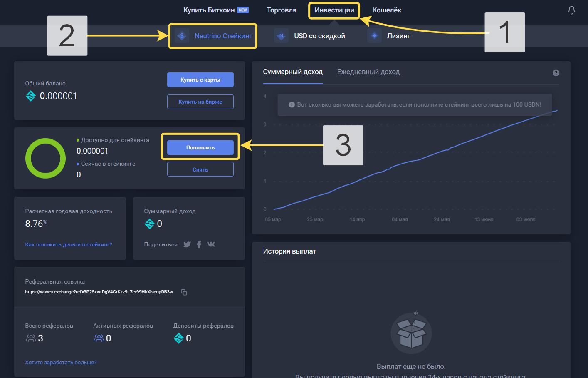Viewport: 588px width, 378px height.
Task: Open Хотите заработать больше link
Action: coord(61,363)
